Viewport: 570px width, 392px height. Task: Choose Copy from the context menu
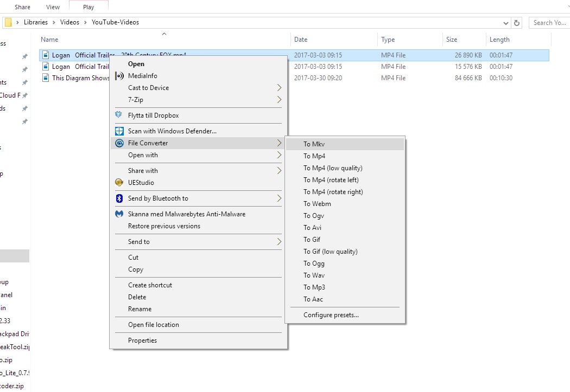[199, 269]
